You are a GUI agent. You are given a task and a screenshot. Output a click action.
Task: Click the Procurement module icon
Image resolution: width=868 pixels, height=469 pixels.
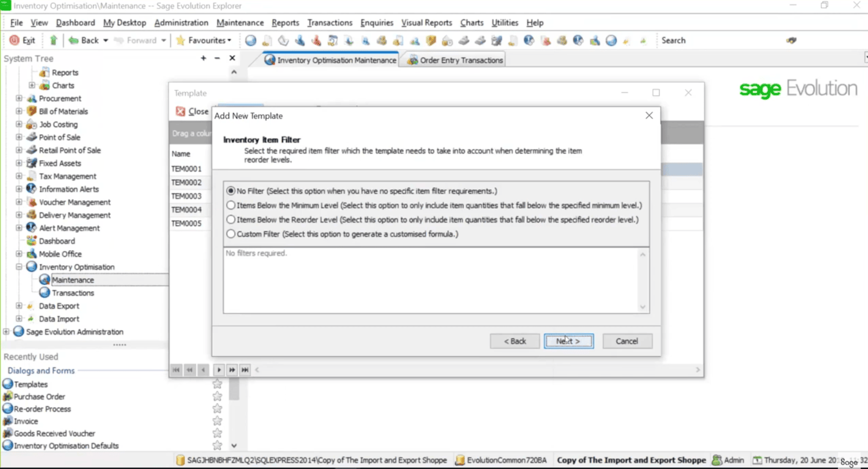(31, 98)
